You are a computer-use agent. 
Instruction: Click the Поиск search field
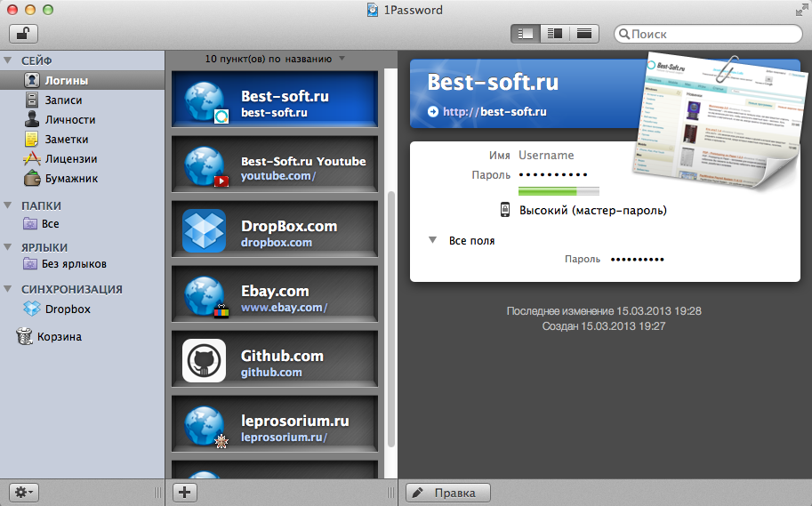(708, 34)
